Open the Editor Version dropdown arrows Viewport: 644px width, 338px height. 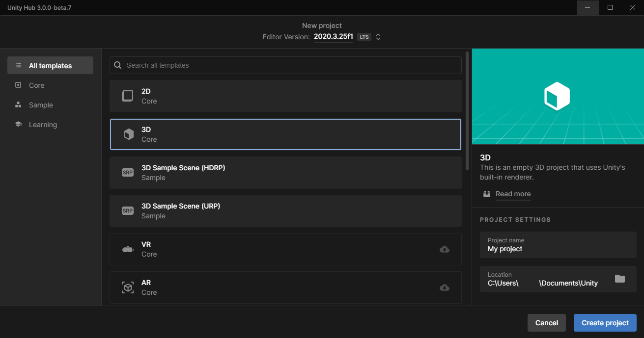pos(378,37)
